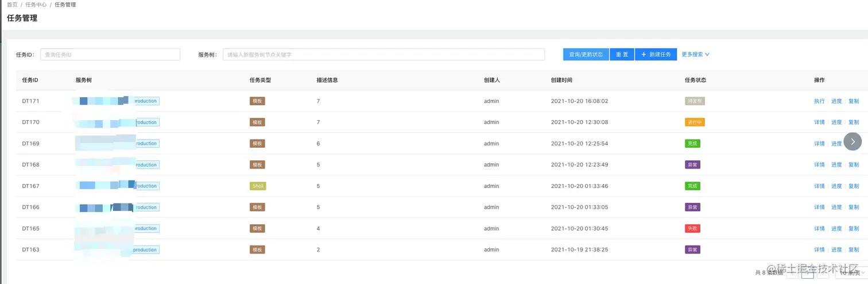Viewport: 868px width, 284px height.
Task: Open 详情 for task DT169
Action: 819,144
